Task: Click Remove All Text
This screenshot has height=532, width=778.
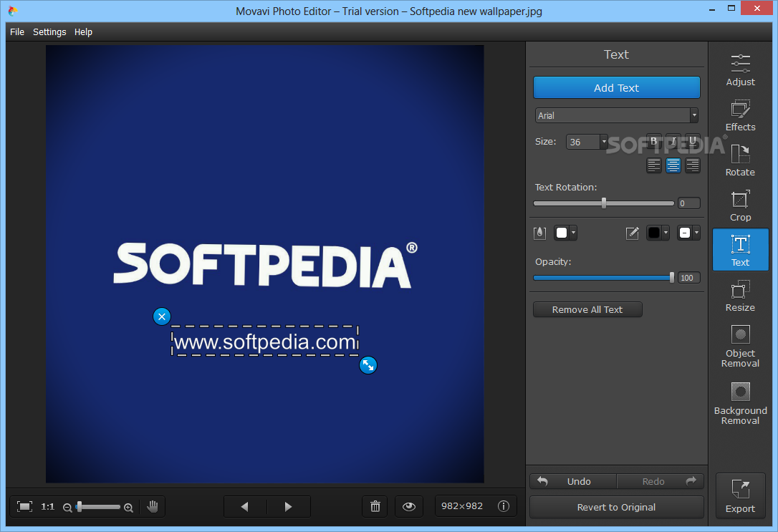Action: [x=587, y=309]
